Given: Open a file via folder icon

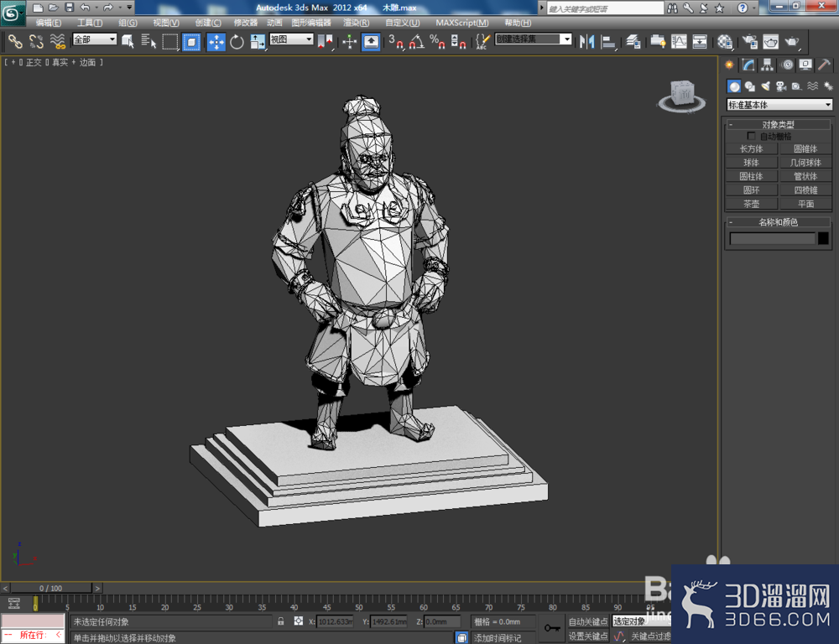Looking at the screenshot, I should [53, 8].
